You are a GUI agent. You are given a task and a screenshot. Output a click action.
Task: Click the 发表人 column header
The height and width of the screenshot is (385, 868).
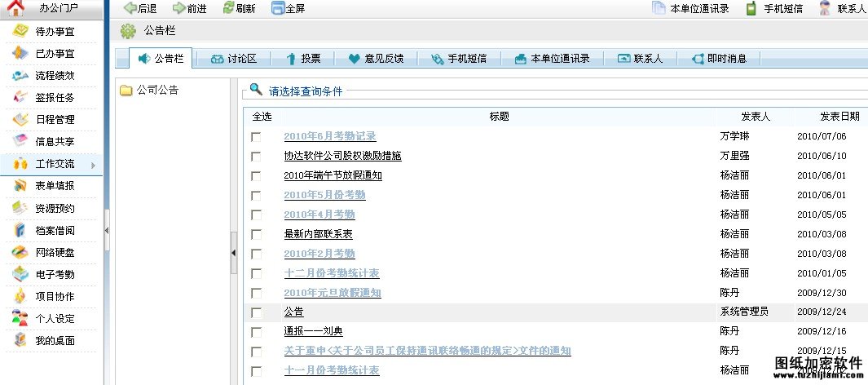756,117
